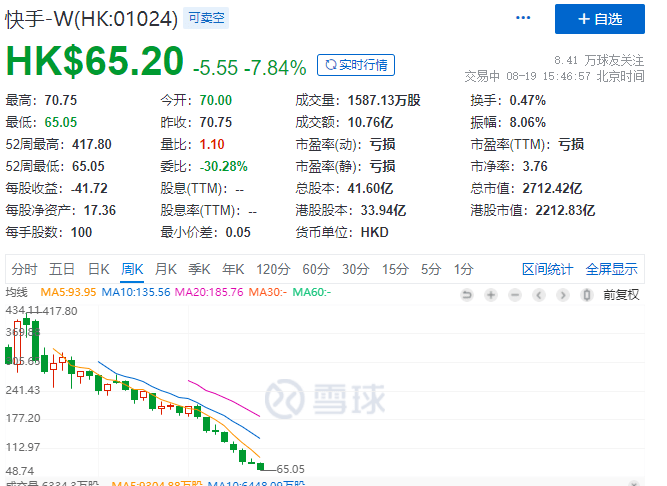Click the 区间统计 link
The width and height of the screenshot is (667, 486).
click(548, 269)
